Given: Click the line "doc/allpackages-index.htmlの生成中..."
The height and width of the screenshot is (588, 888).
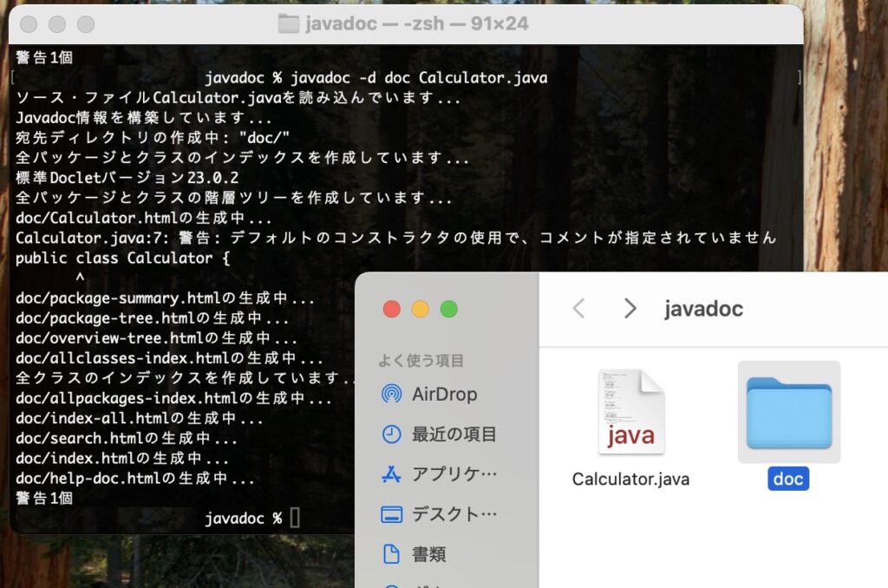Looking at the screenshot, I should pos(173,398).
